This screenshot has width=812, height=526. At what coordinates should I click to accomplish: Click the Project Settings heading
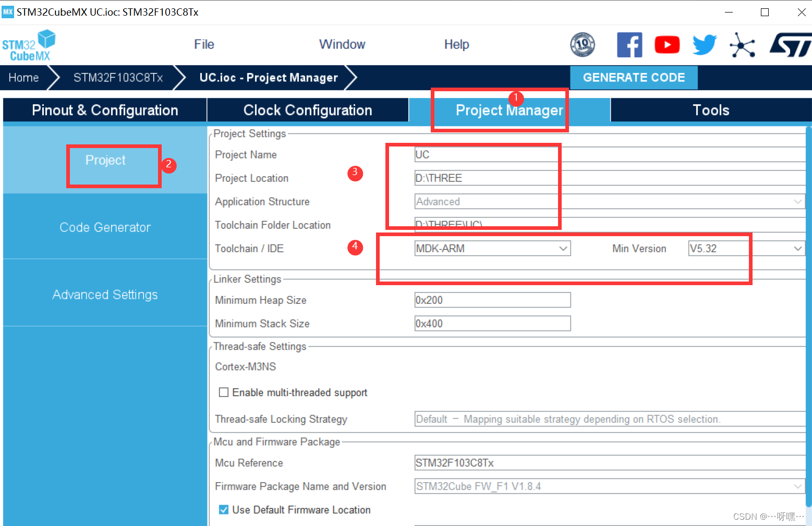pos(250,133)
